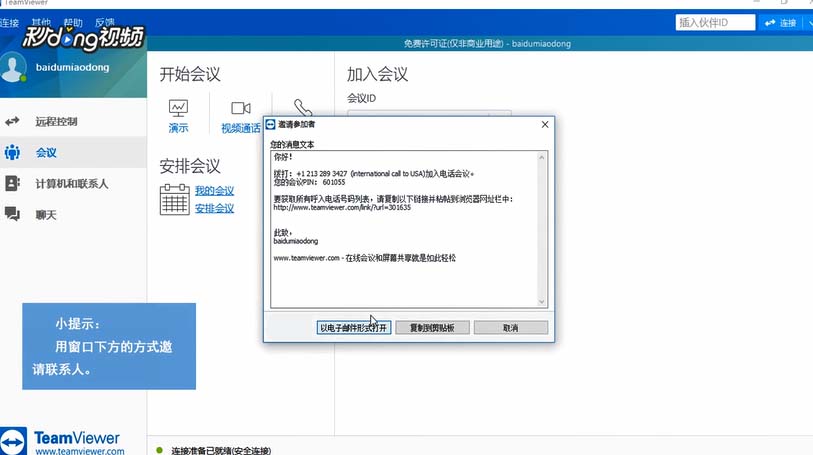The width and height of the screenshot is (813, 455).
Task: Click the 你好！ greeting line in message
Action: click(283, 157)
